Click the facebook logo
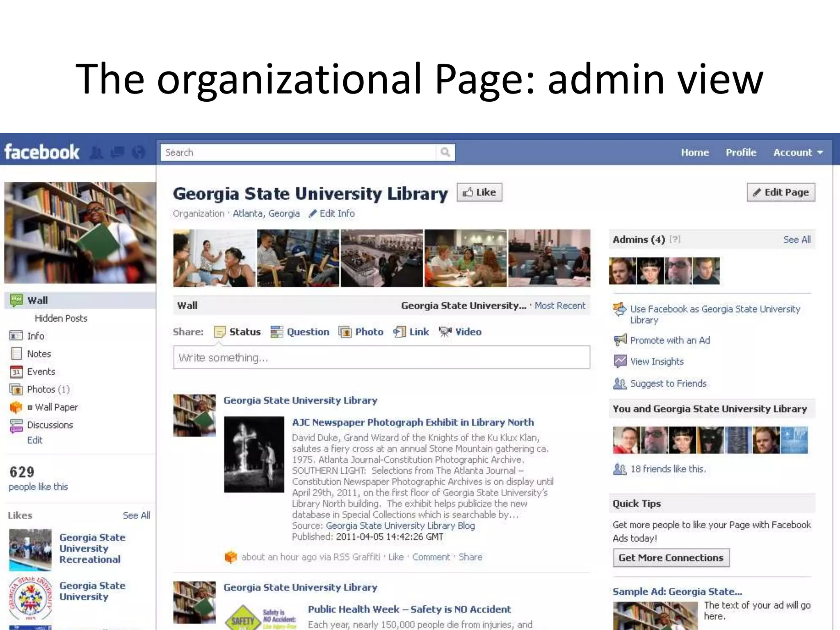Viewport: 840px width, 630px height. click(x=42, y=152)
